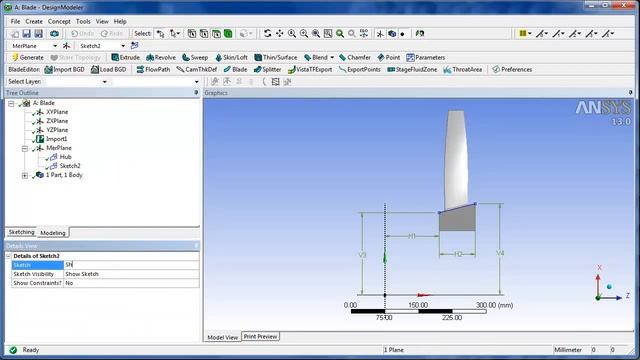Click the Point tool
Viewport: 640px width, 360px height.
pyautogui.click(x=389, y=58)
